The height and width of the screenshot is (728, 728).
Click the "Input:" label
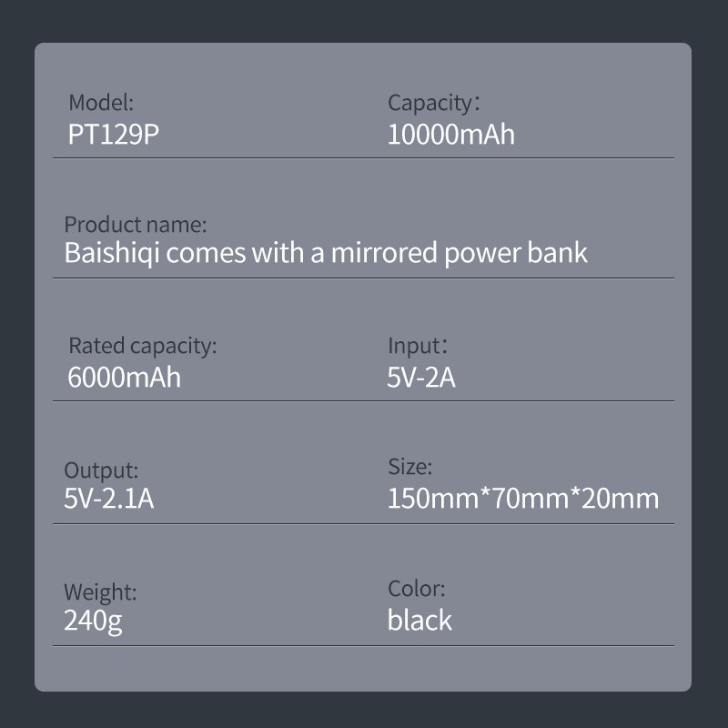pos(418,346)
